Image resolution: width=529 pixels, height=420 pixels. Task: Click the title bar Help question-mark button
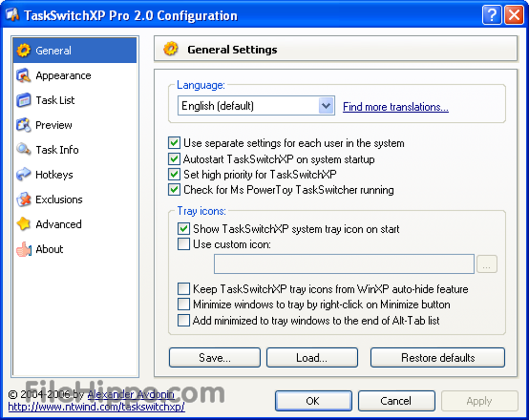click(492, 15)
